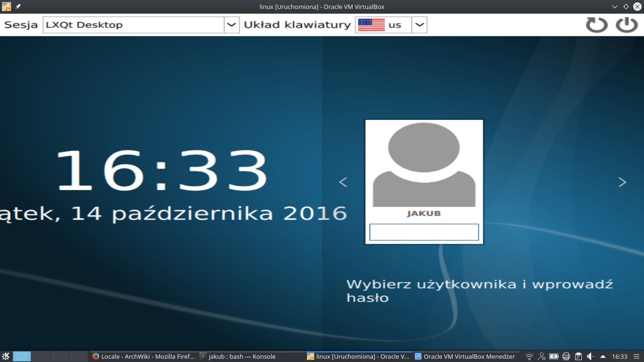Click the power off icon
This screenshot has width=644, height=362.
click(627, 25)
